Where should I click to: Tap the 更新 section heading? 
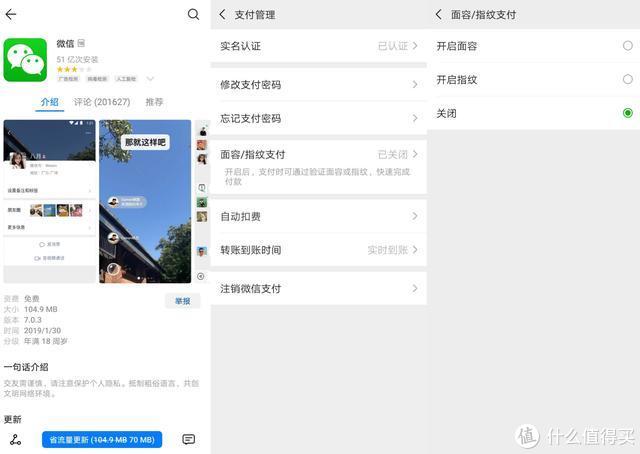(x=13, y=419)
